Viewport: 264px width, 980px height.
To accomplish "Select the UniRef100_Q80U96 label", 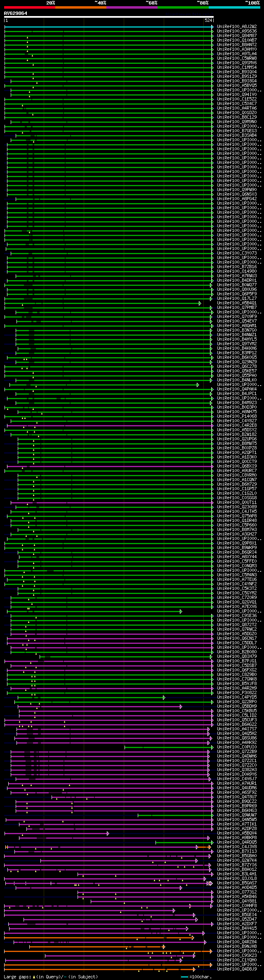I will pos(237,290).
